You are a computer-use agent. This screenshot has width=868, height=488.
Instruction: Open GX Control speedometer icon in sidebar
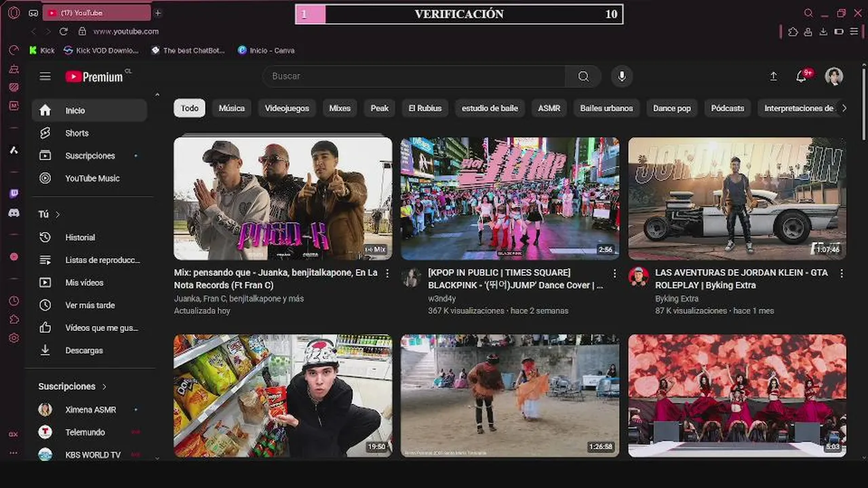(14, 50)
